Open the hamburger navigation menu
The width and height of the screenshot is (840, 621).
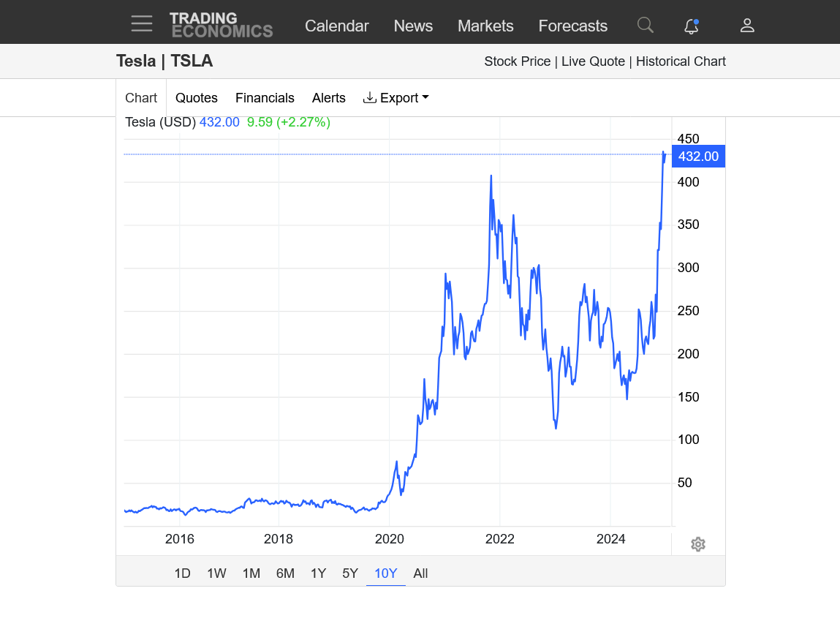[142, 24]
